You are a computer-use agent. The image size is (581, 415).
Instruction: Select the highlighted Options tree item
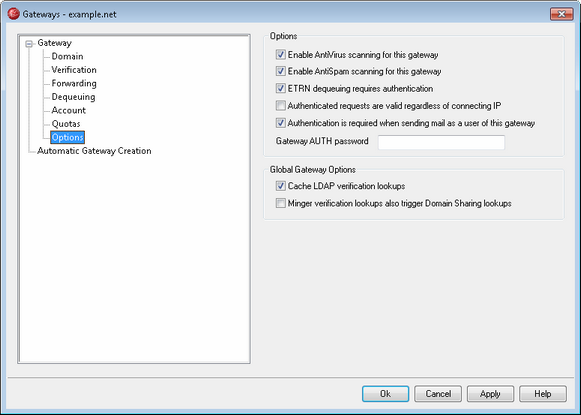click(67, 137)
